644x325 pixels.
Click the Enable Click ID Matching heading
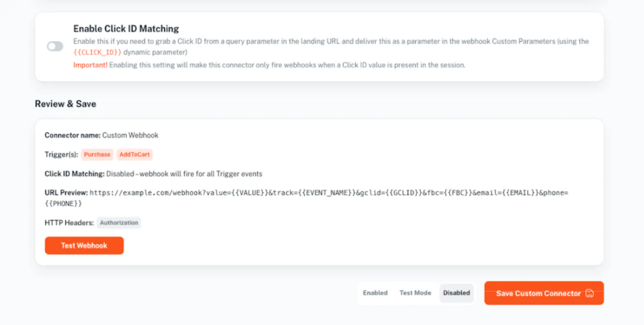point(126,28)
